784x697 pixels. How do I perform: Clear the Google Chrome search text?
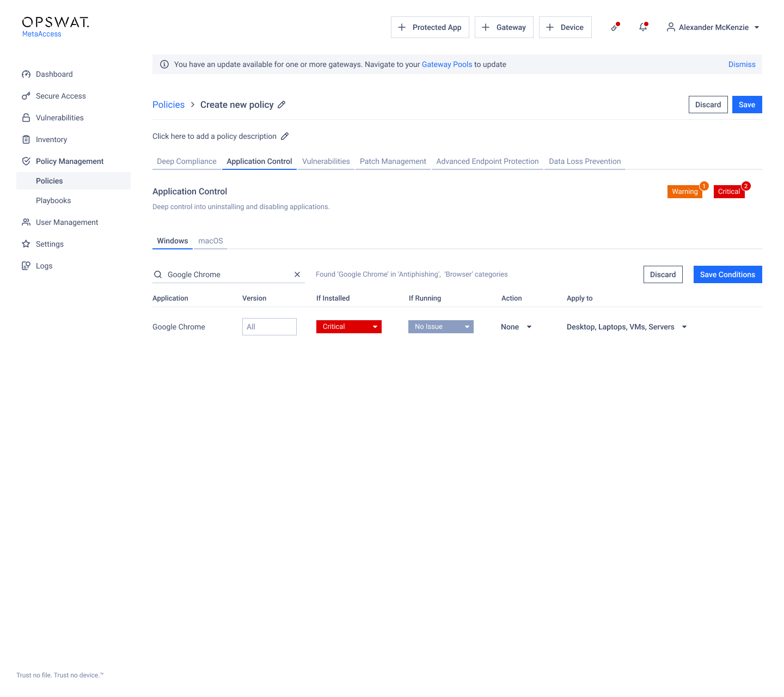click(297, 274)
